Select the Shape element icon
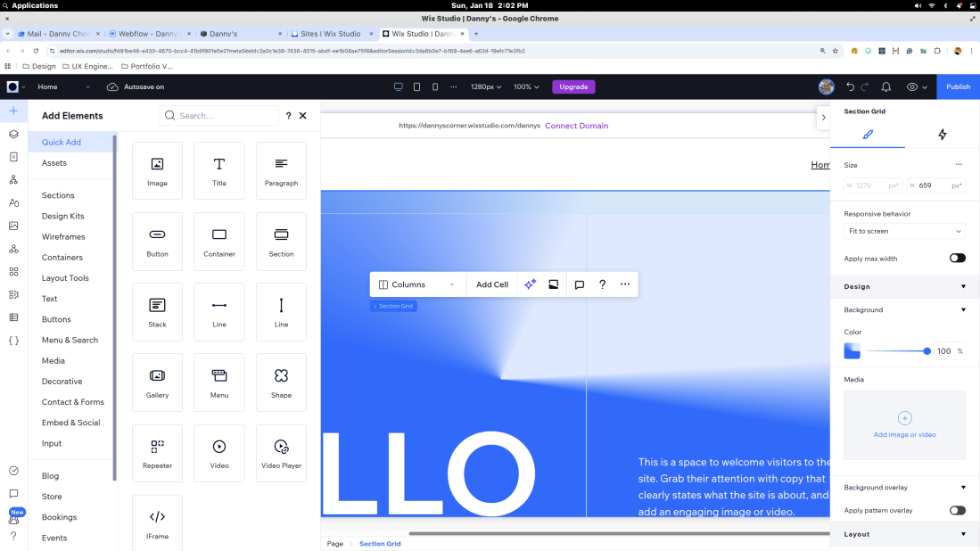 point(281,382)
